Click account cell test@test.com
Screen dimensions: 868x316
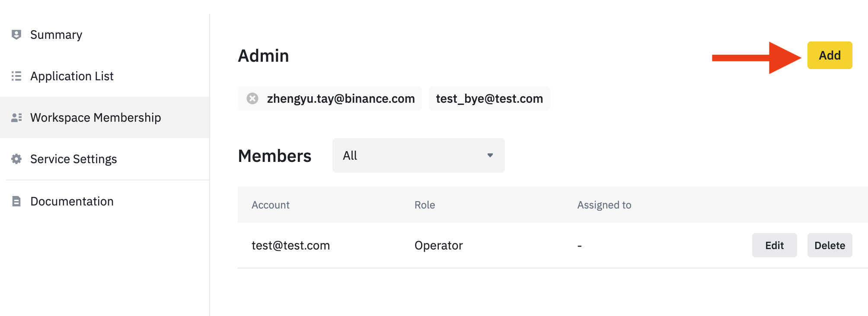[290, 245]
